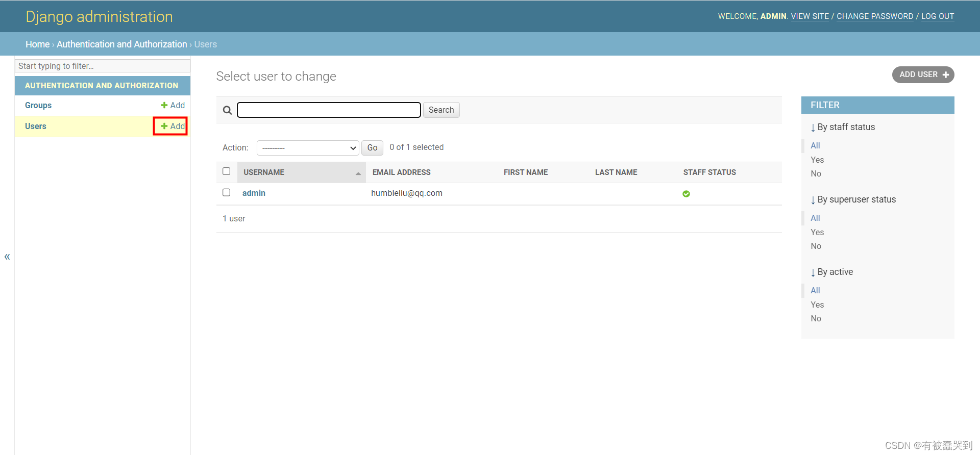Click LOG OUT link

point(938,16)
